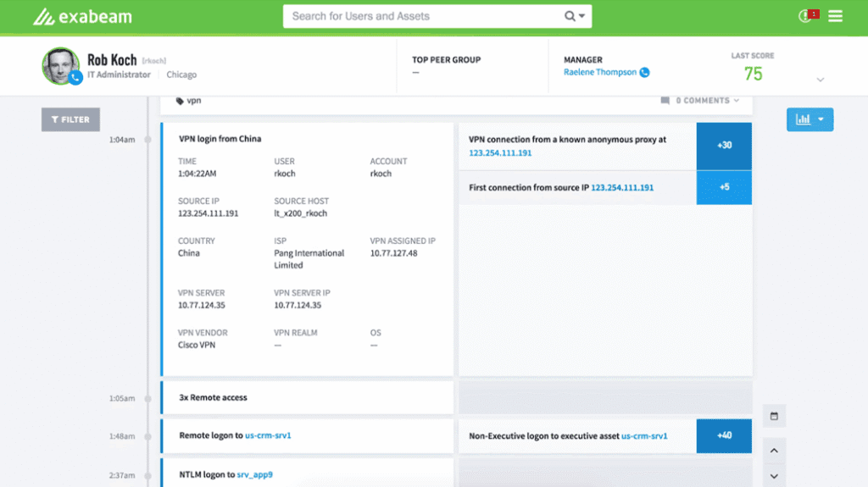Open the calendar date picker icon
Viewport: 868px width, 487px height.
click(x=774, y=416)
